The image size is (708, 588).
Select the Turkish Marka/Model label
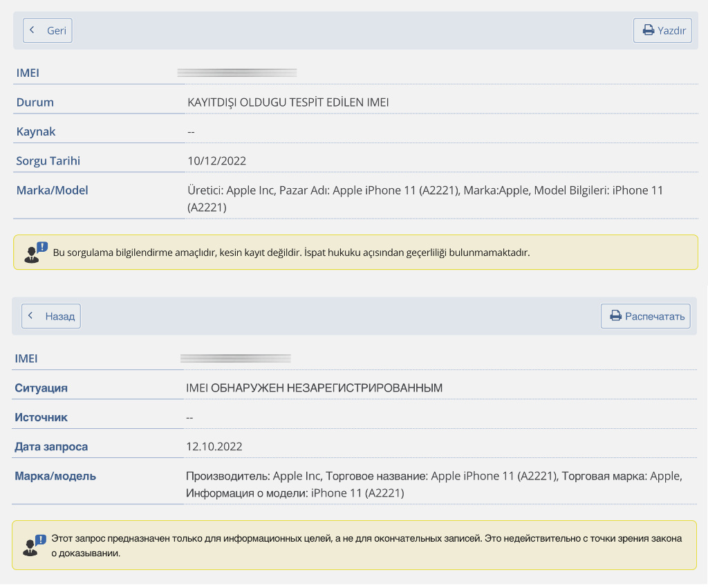[52, 190]
